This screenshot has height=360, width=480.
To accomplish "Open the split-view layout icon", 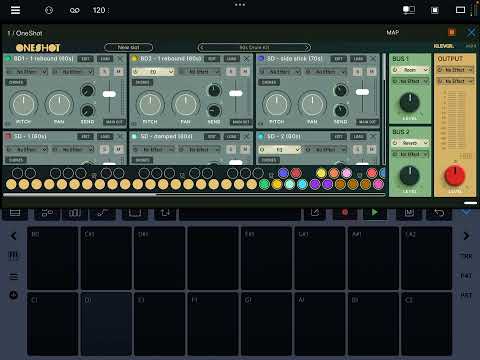I will 409,10.
